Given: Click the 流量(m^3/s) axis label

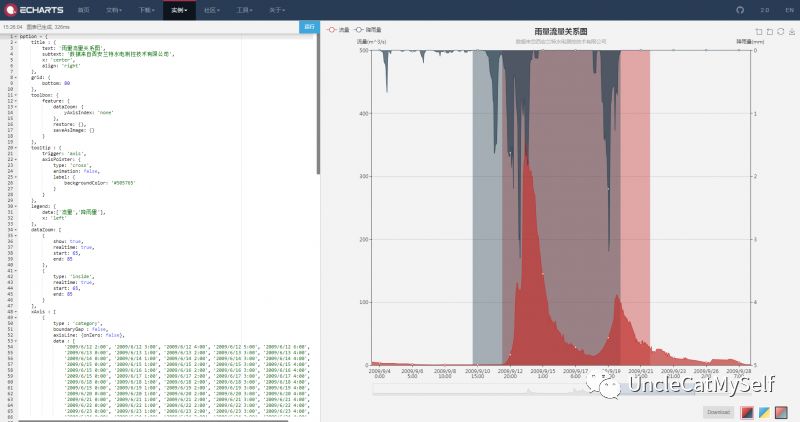Looking at the screenshot, I should [371, 41].
